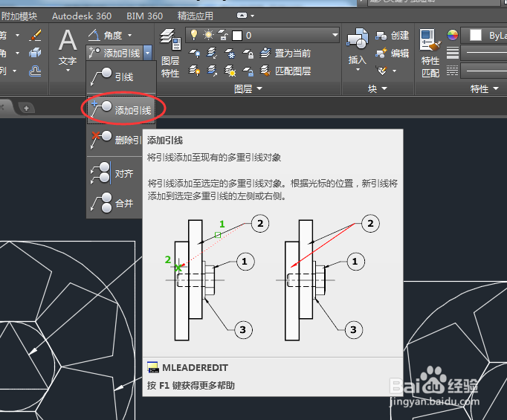The width and height of the screenshot is (507, 420).
Task: Open the lineweight dropdown in properties panel
Action: click(484, 53)
